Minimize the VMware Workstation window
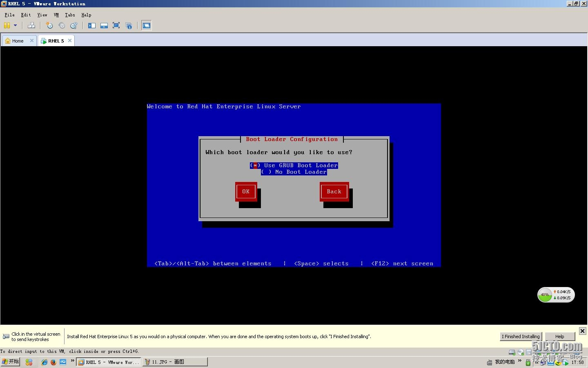 pyautogui.click(x=570, y=3)
